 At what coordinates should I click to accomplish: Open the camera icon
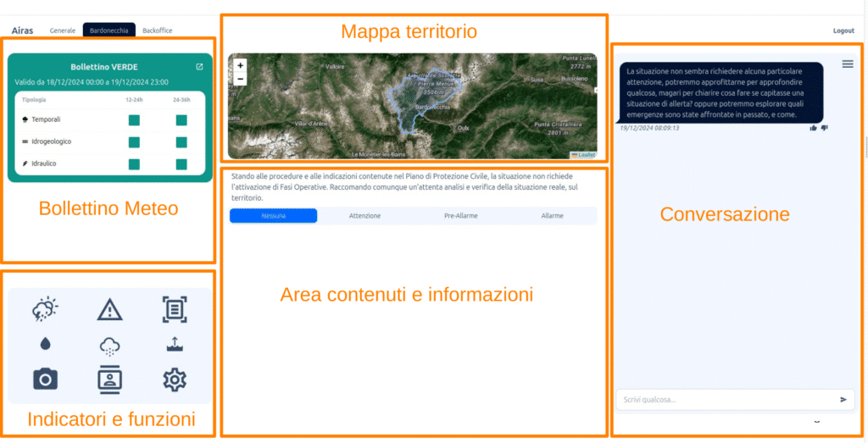(x=44, y=379)
